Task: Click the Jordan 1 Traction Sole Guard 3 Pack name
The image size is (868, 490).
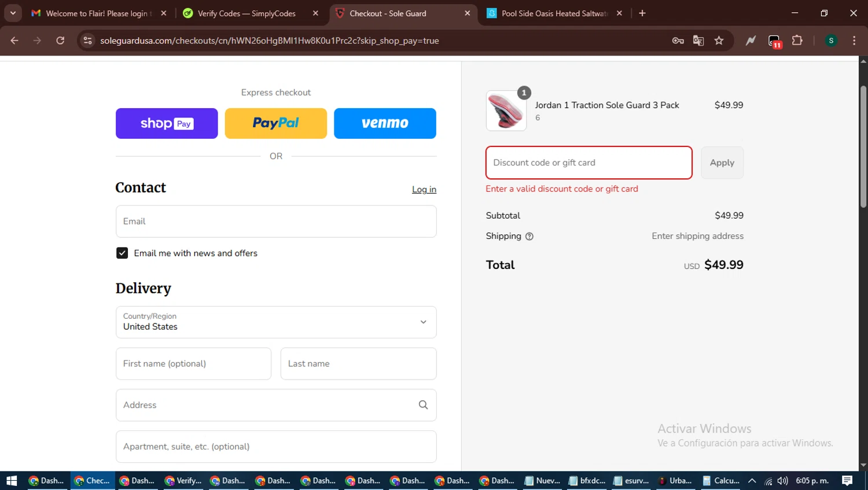Action: coord(607,105)
